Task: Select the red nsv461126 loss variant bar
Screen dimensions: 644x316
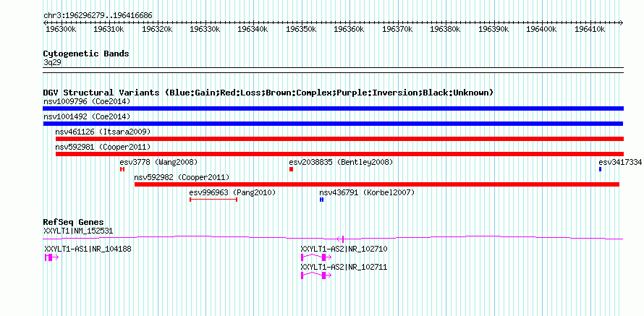Action: (x=339, y=139)
